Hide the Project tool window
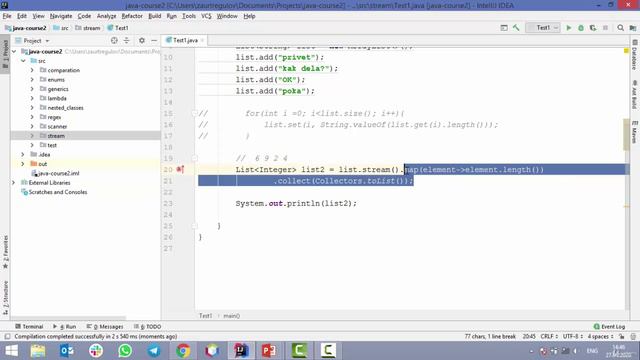The height and width of the screenshot is (360, 640). [154, 40]
